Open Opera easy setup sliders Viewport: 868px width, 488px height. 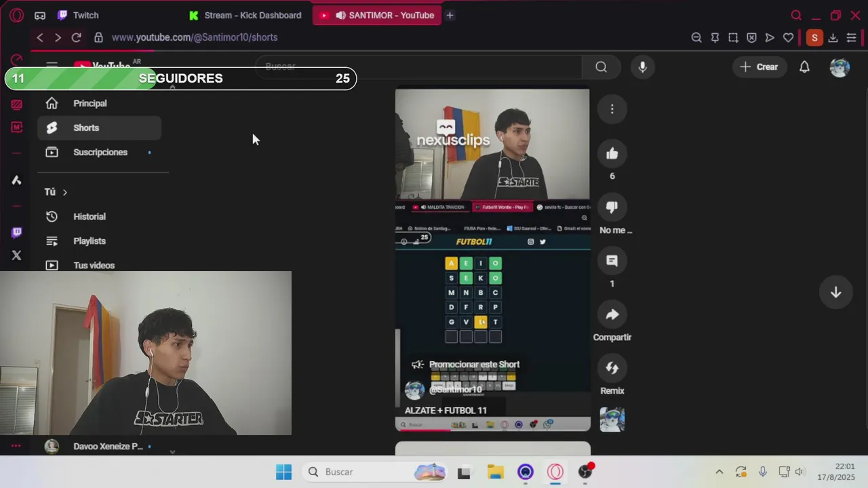click(851, 37)
